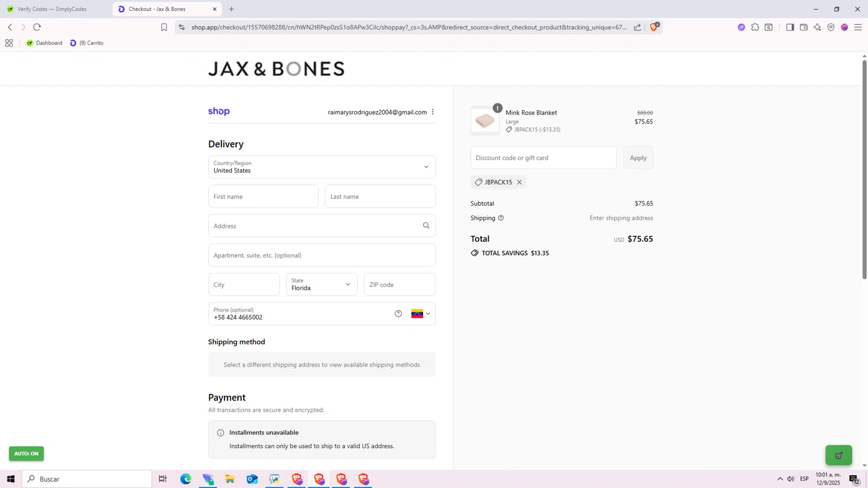The height and width of the screenshot is (488, 868).
Task: Focus Last name field
Action: pos(380,197)
